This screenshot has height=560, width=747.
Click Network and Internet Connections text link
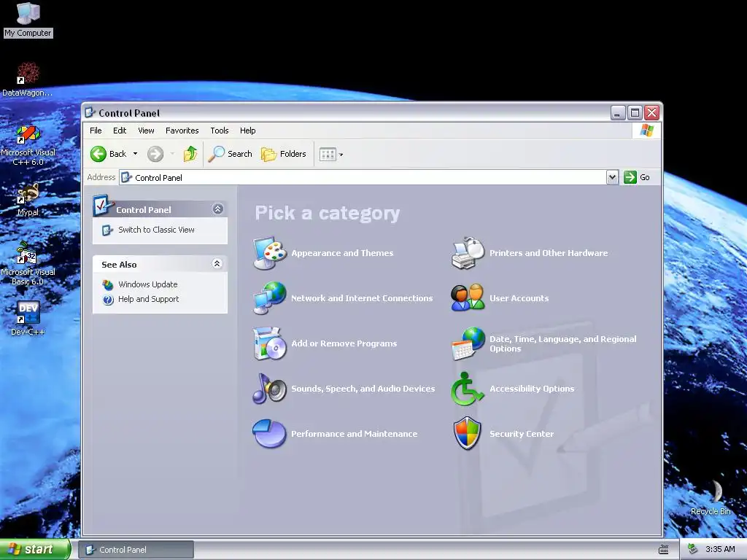tap(362, 298)
